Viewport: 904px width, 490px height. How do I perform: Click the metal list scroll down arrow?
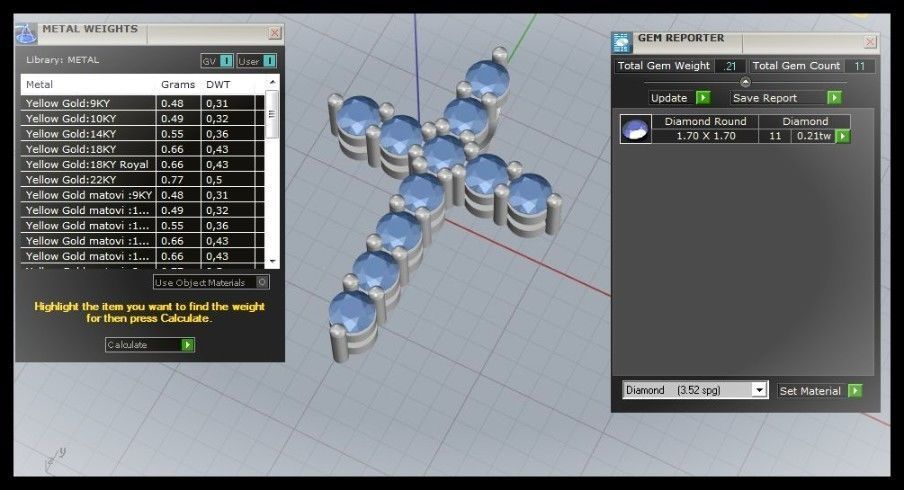(273, 261)
